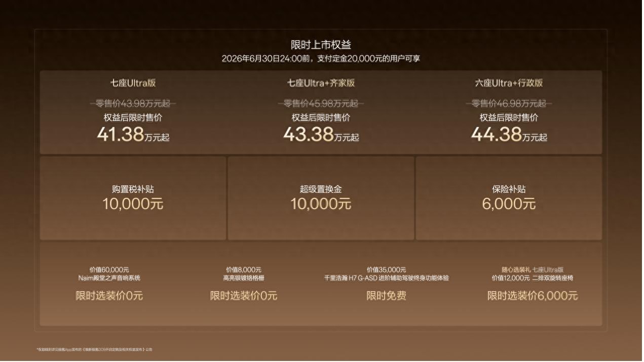
Task: Click the 6,000元 insurance subsidy amount
Action: [x=509, y=204]
